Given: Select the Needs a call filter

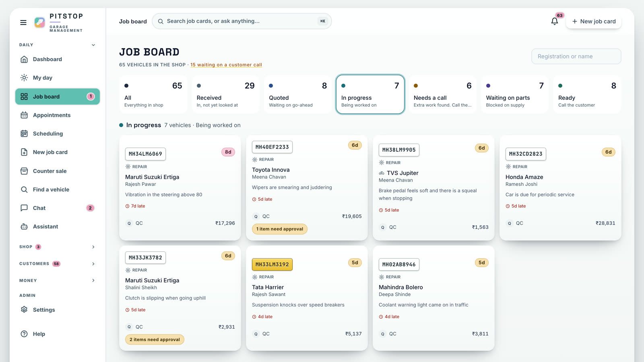Looking at the screenshot, I should 442,95.
